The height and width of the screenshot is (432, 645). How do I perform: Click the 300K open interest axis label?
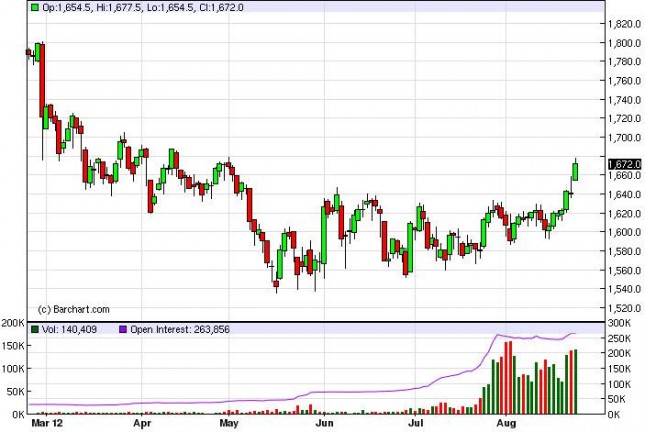tap(619, 323)
